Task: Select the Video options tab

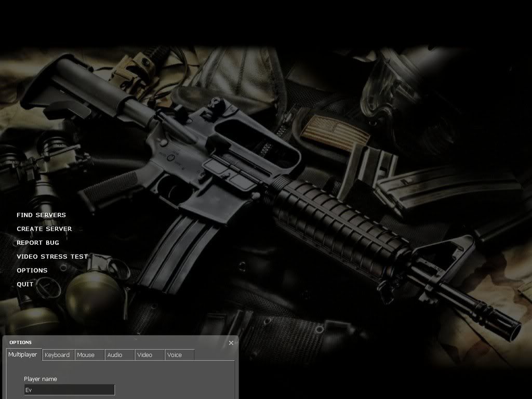Action: click(x=145, y=355)
